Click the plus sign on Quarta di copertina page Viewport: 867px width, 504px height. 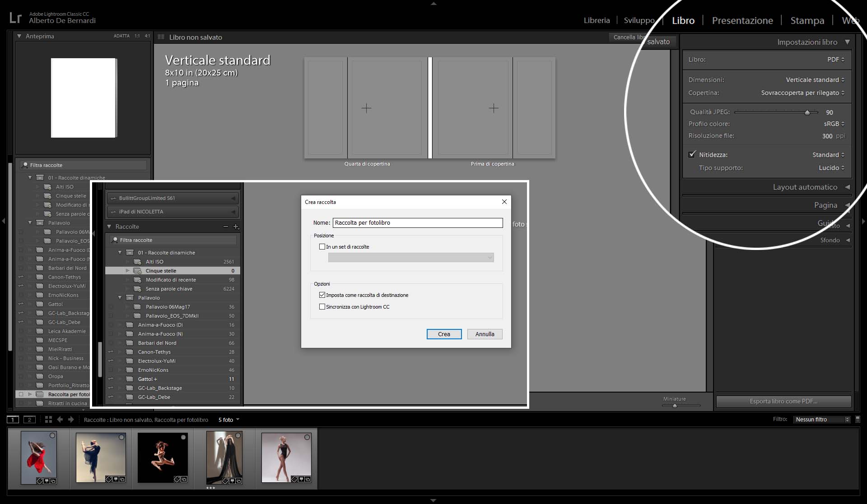point(366,108)
